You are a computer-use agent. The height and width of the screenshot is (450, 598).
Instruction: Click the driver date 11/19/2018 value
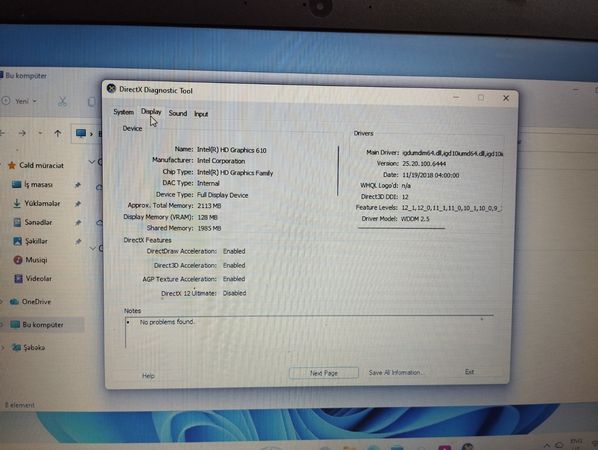coord(431,175)
